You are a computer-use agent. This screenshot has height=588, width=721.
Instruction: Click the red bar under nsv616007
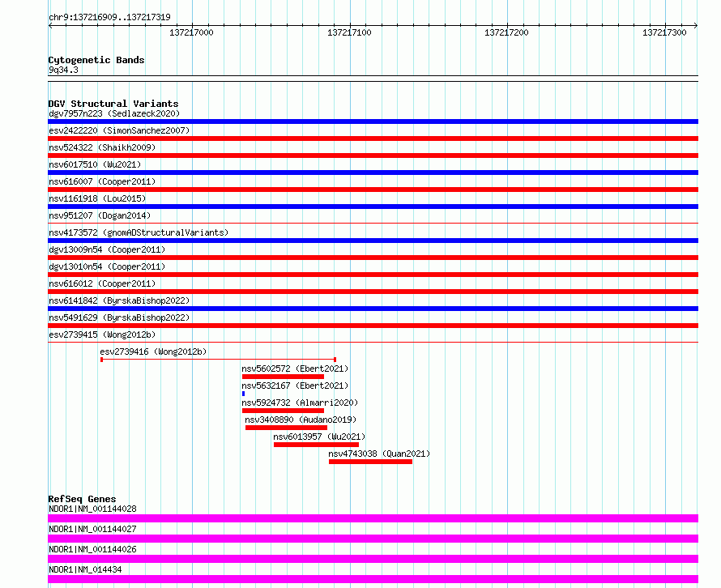point(373,190)
